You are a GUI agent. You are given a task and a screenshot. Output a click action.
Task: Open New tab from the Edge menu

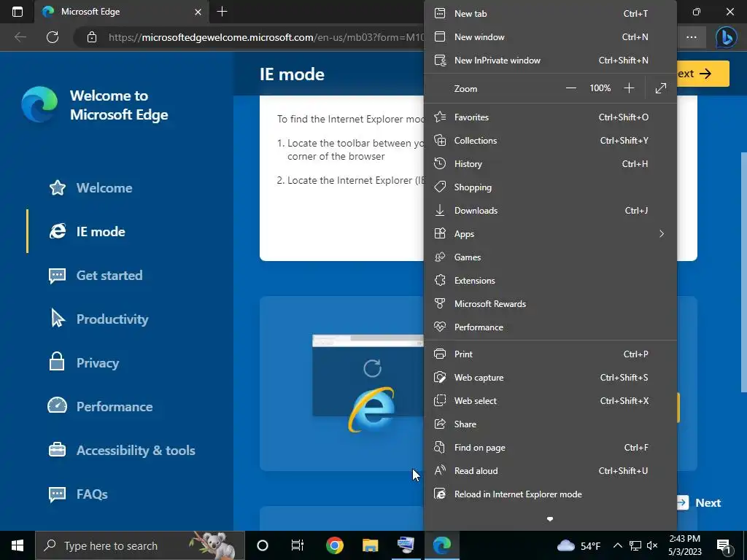tap(550, 13)
